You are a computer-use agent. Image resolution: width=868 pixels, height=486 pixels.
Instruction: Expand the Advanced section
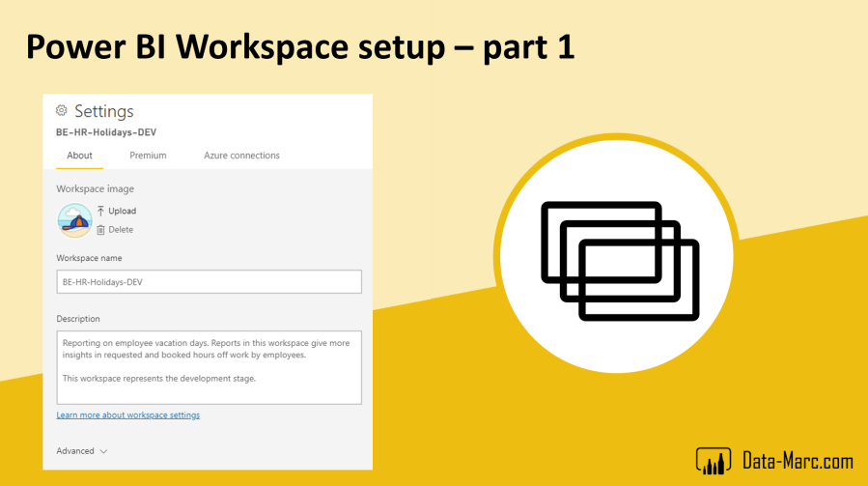[x=75, y=451]
